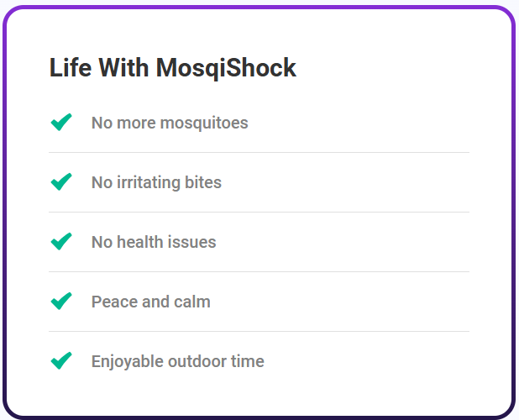Select the green check beside No health issues

coord(61,242)
